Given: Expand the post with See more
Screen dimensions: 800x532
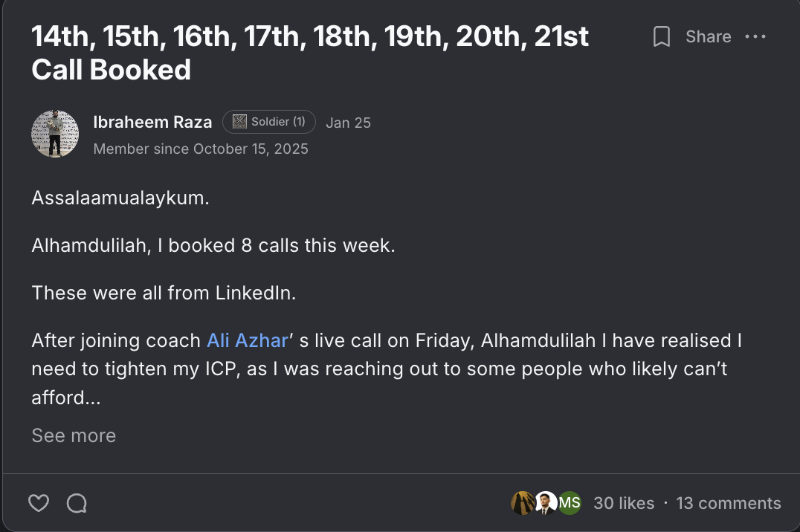Looking at the screenshot, I should point(74,435).
